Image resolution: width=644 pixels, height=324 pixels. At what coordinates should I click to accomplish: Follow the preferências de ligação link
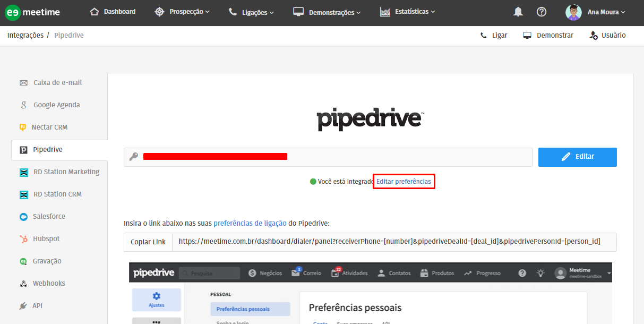tap(250, 224)
